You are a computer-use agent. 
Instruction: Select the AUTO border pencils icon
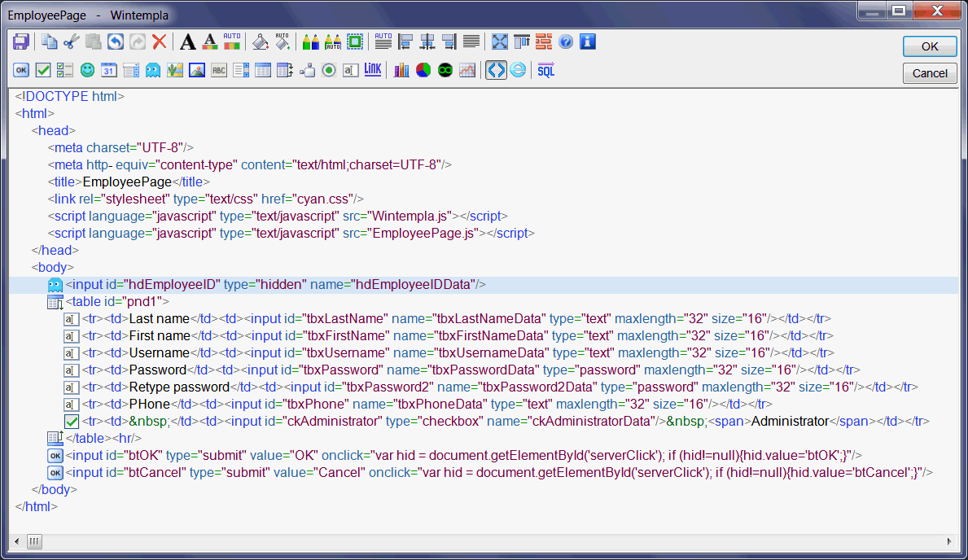333,42
